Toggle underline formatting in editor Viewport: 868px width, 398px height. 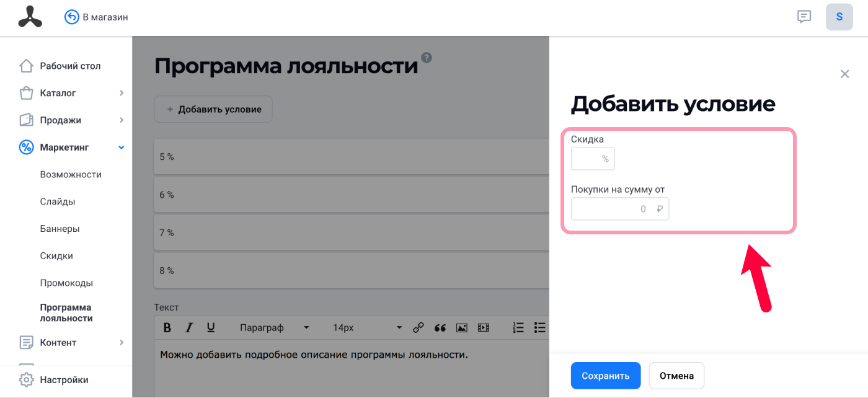pos(211,327)
